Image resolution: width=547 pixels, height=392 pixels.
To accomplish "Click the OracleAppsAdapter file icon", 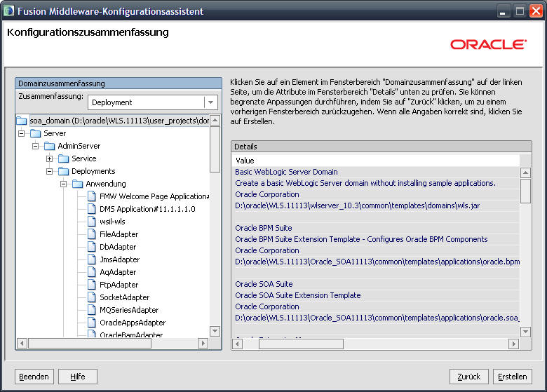I will (x=92, y=323).
